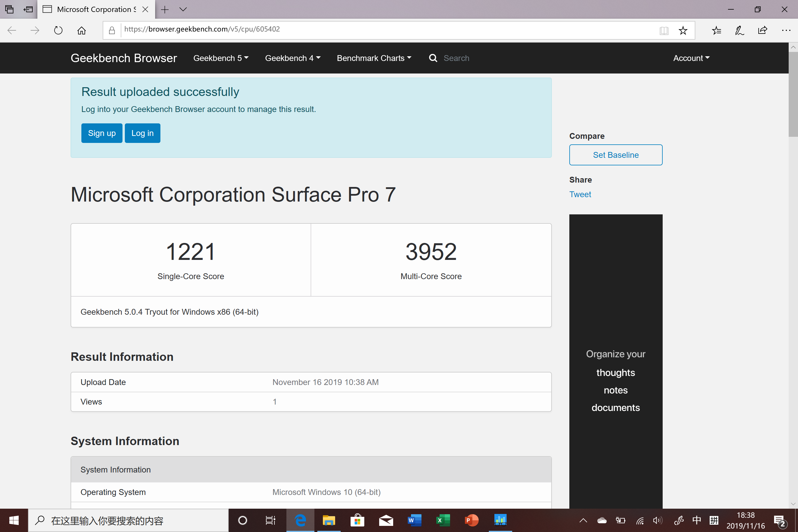The width and height of the screenshot is (798, 532).
Task: Launch PowerPoint from taskbar
Action: 471,520
